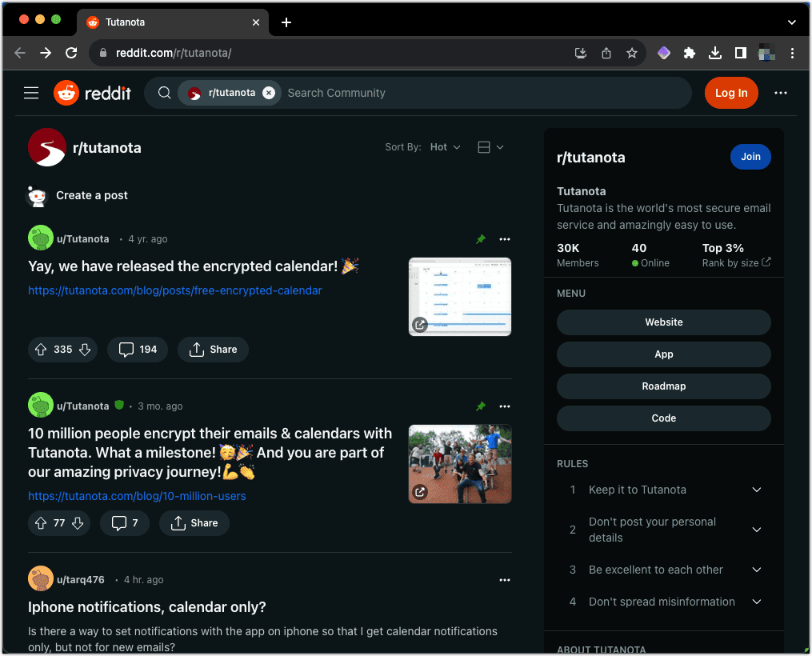812x656 pixels.
Task: Upvote the 10 million people post
Action: tap(41, 523)
